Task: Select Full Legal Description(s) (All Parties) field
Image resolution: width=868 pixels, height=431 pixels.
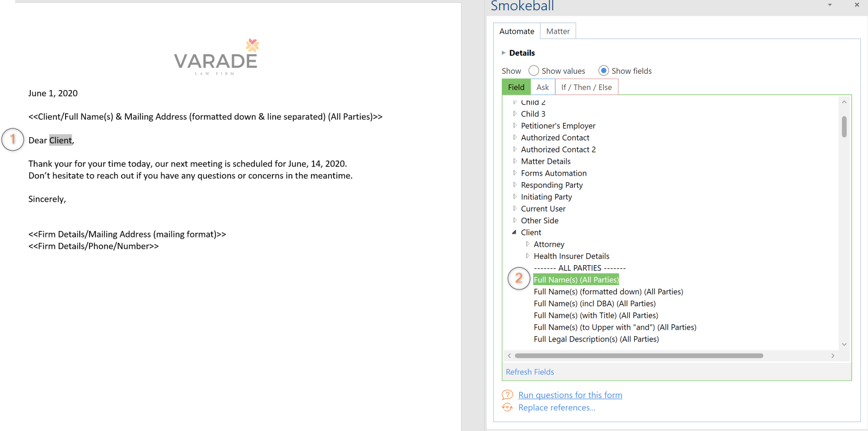Action: (x=596, y=339)
